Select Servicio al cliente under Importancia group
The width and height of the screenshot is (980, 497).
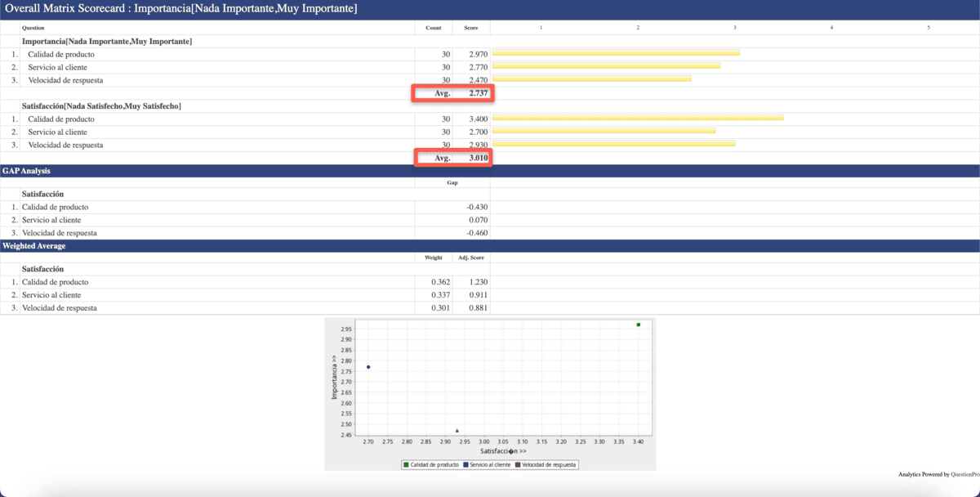click(x=57, y=67)
